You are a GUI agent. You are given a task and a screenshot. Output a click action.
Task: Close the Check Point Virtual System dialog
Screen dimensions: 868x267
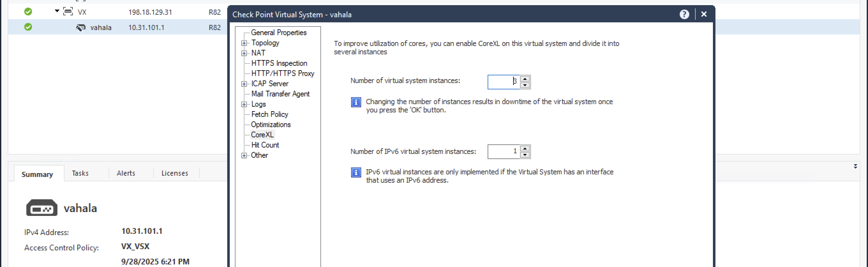[704, 14]
